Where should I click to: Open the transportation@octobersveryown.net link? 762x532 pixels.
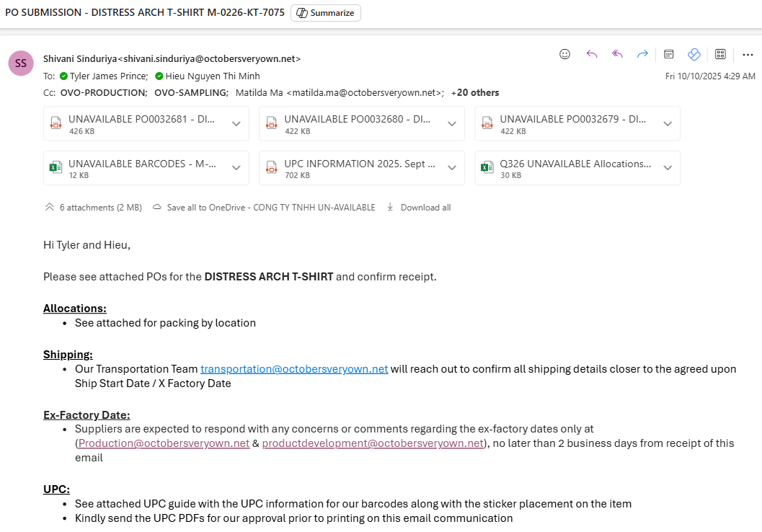tap(294, 369)
